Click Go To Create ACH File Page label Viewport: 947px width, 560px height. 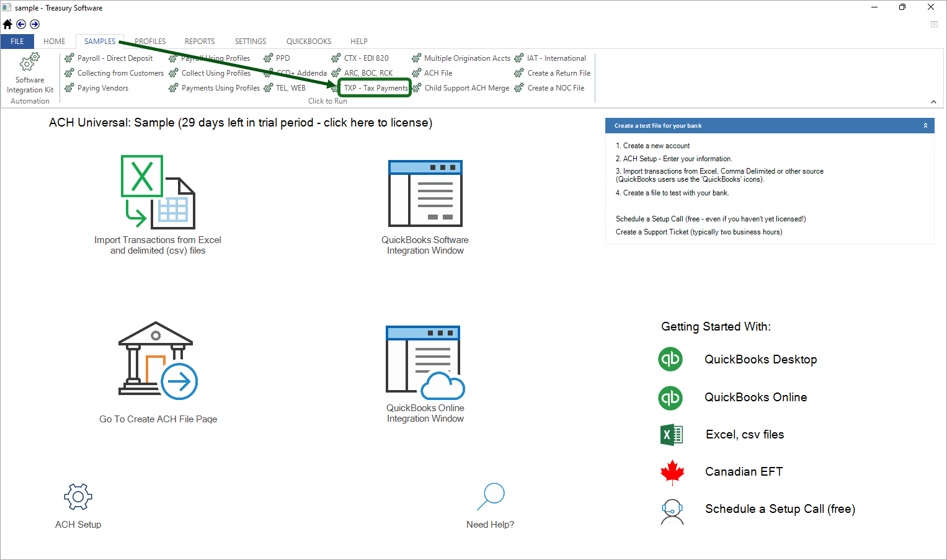(x=158, y=419)
